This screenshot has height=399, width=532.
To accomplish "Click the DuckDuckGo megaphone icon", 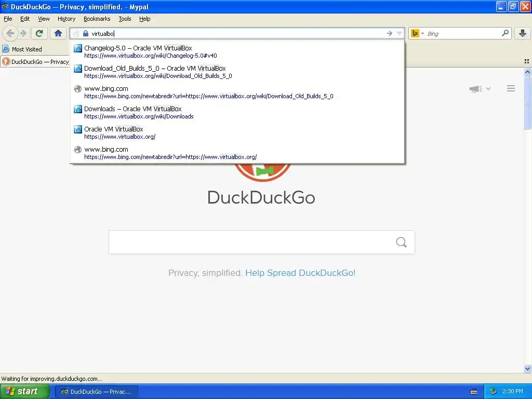I will point(475,89).
